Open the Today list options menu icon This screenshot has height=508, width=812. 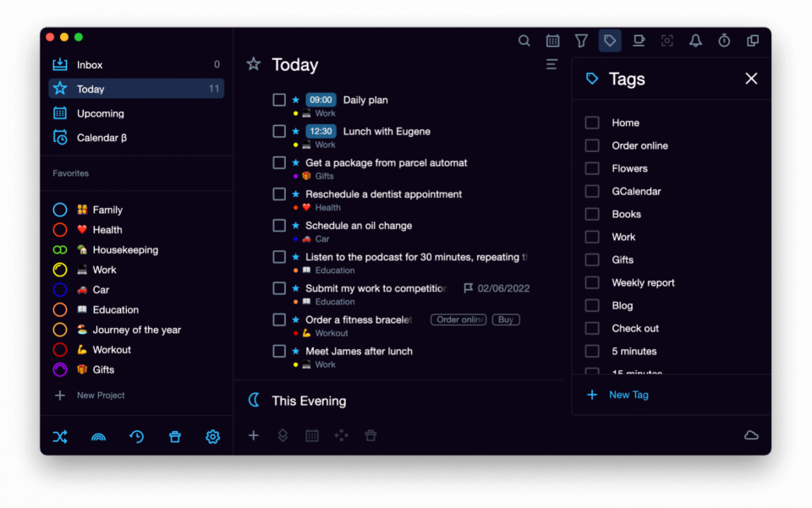(551, 64)
